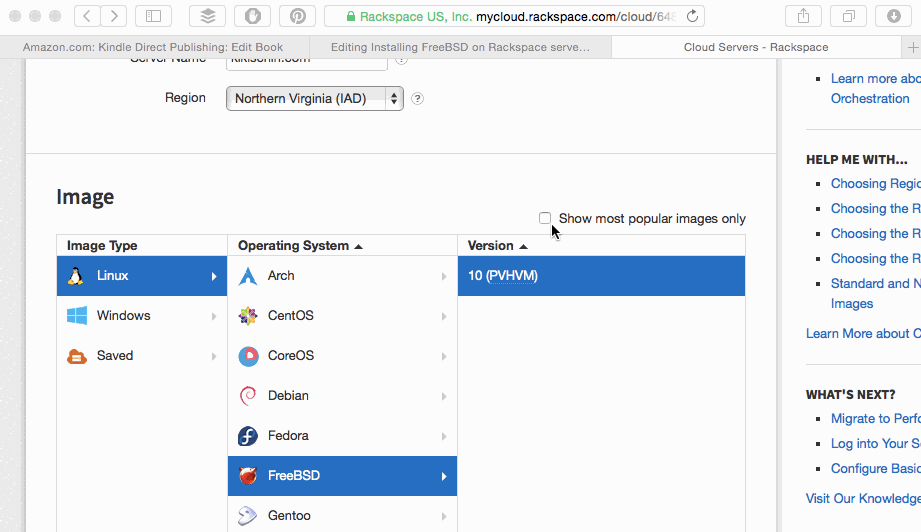Click the Arch Linux logo icon
The height and width of the screenshot is (532, 921).
[x=248, y=276]
